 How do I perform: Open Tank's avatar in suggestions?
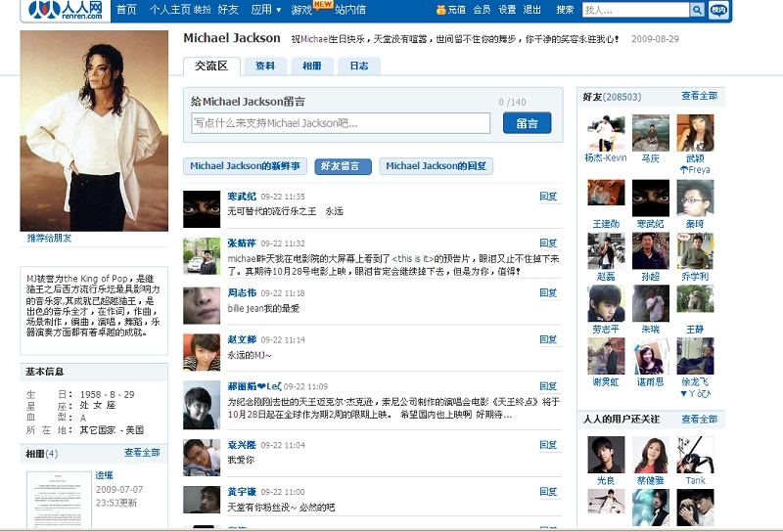tap(695, 455)
